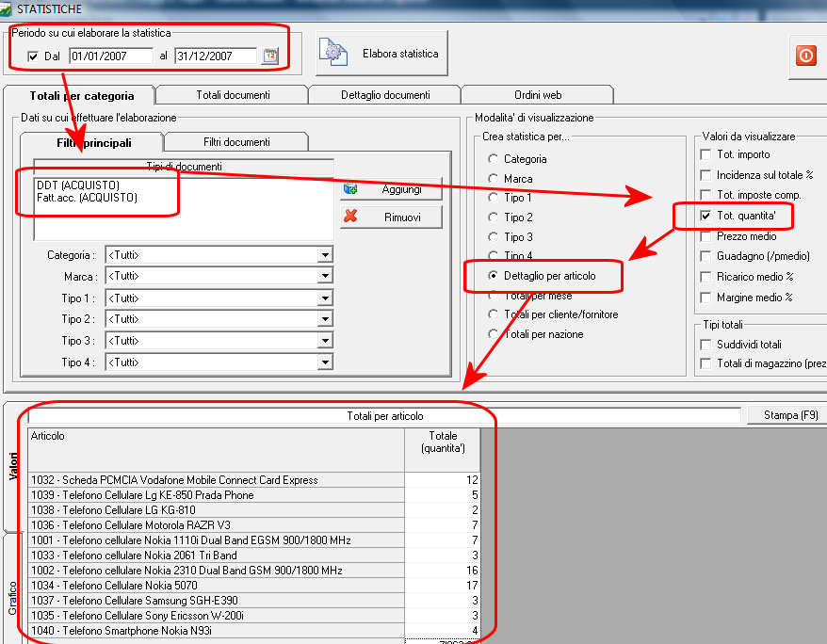
Task: Toggle the Dal period checkbox
Action: [x=33, y=56]
